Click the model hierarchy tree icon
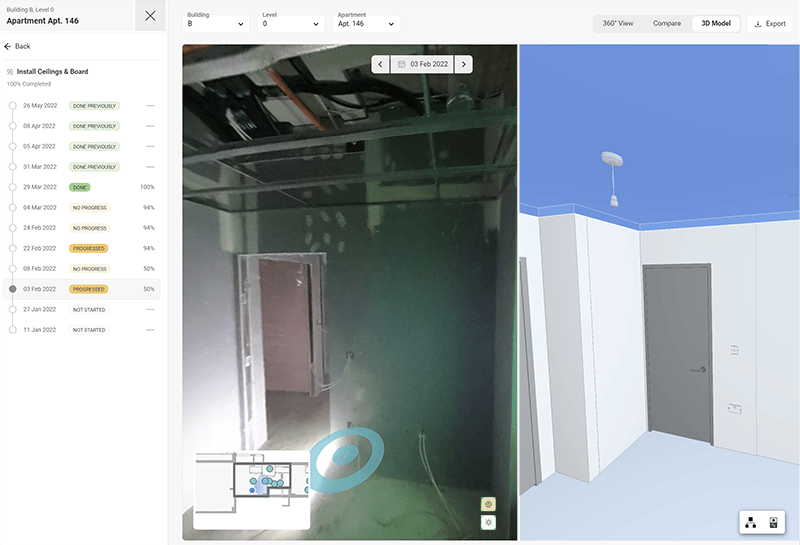The width and height of the screenshot is (800, 545). coord(751,522)
